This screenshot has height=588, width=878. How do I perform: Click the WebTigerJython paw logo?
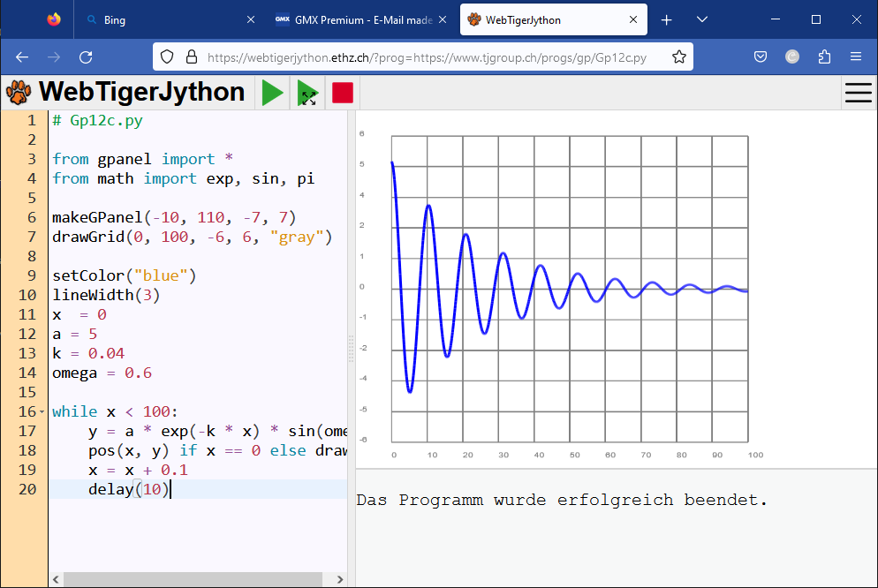coord(18,93)
